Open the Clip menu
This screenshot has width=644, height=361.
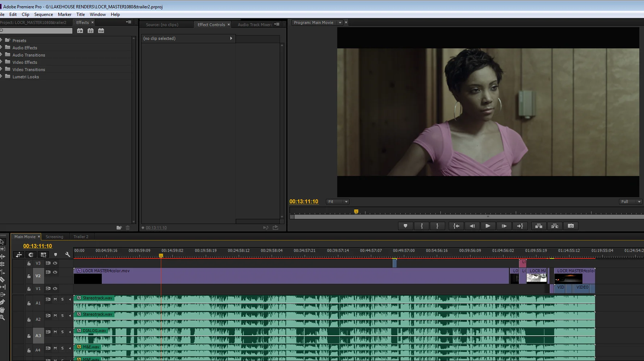[x=25, y=14]
